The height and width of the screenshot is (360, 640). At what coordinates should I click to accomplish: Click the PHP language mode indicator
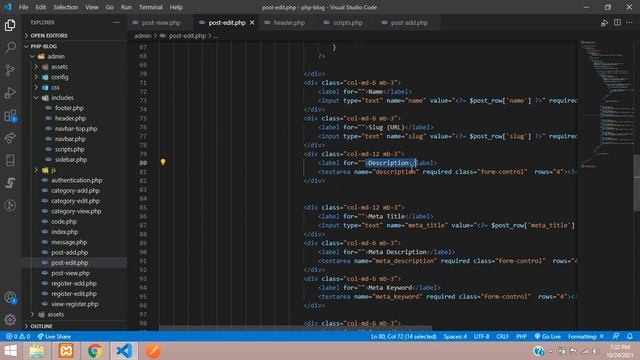[x=521, y=336]
